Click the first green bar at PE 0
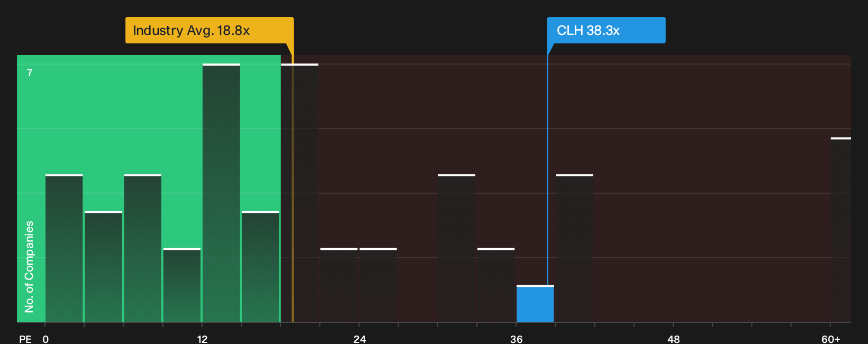868x344 pixels. point(64,248)
